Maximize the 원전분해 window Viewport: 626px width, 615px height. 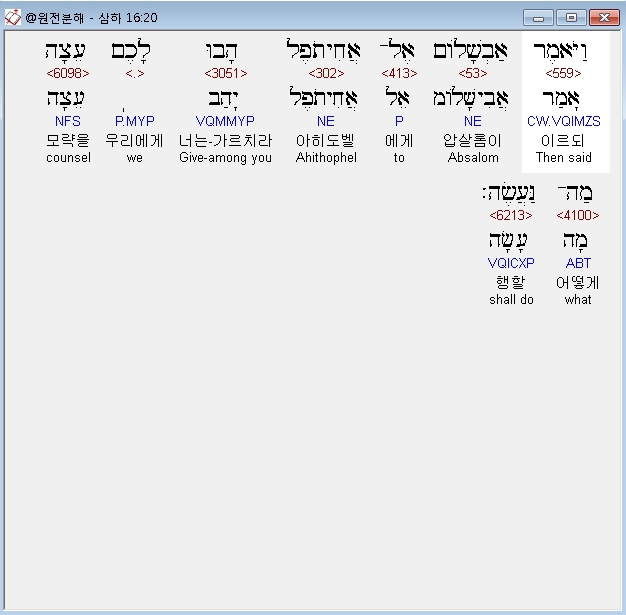pos(571,18)
